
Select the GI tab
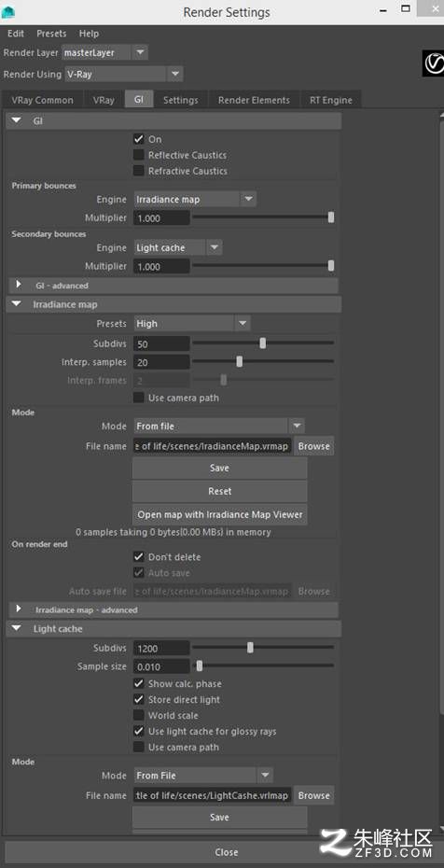coord(139,100)
